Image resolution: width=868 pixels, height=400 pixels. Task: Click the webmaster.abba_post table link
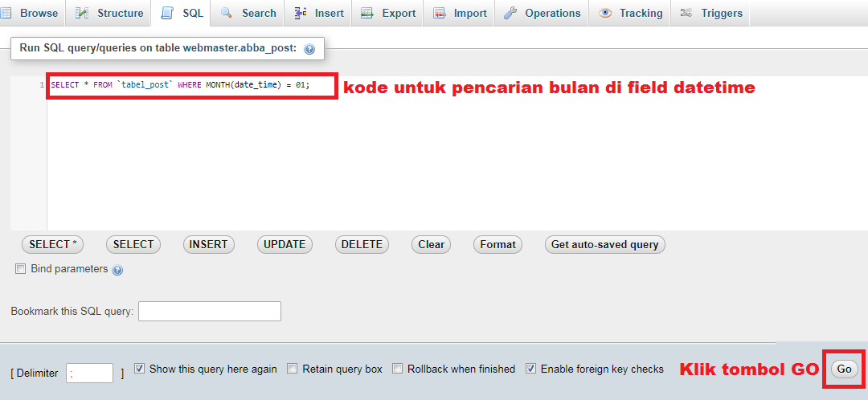[240, 48]
